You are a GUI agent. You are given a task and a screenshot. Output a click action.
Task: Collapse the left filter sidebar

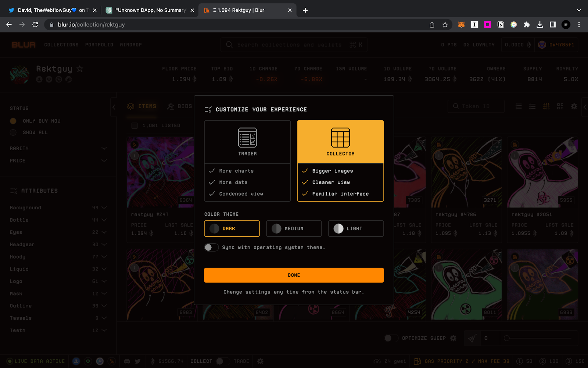point(114,107)
